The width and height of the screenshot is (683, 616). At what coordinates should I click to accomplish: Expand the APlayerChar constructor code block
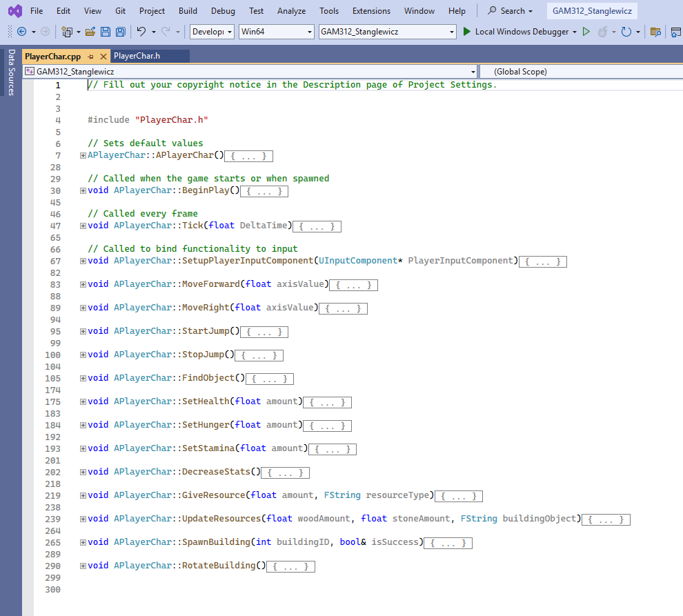tap(83, 155)
